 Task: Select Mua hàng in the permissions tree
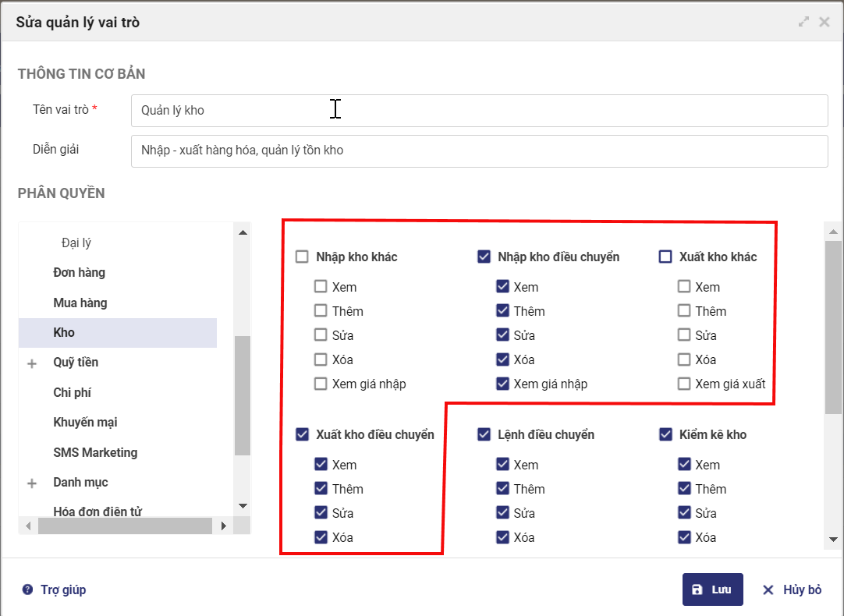(x=80, y=303)
